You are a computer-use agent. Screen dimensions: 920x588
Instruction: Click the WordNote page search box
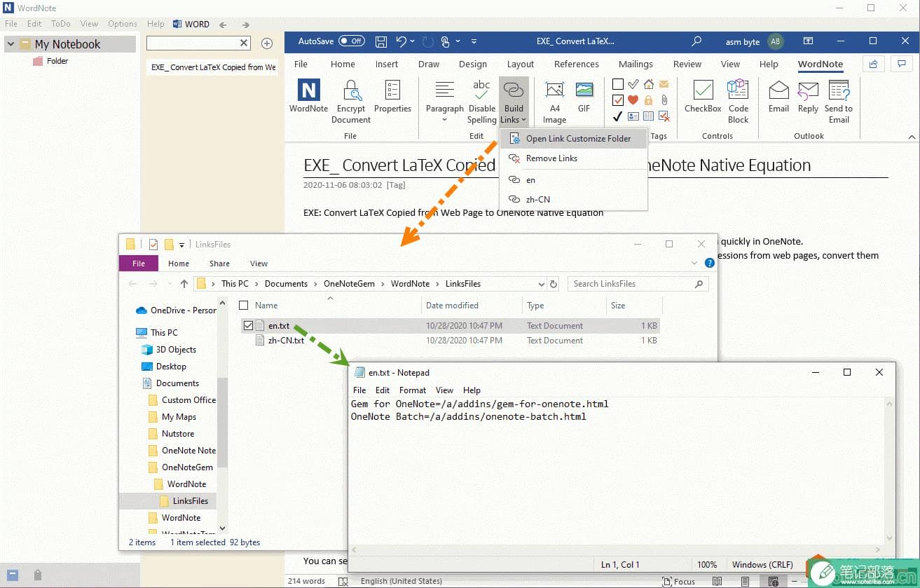pos(198,43)
